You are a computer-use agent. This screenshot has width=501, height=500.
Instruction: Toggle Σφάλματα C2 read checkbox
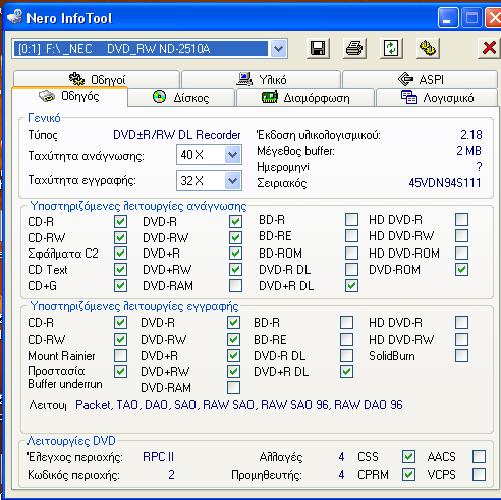(x=120, y=253)
